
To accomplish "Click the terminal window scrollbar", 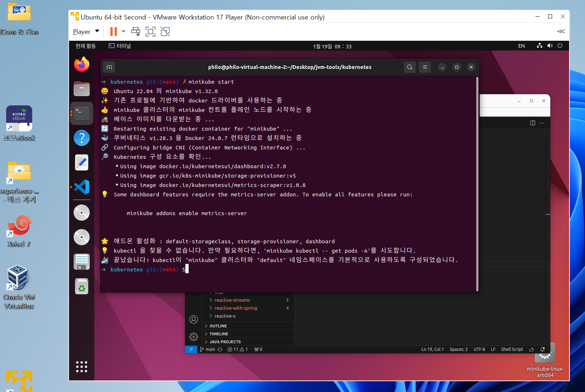I will pyautogui.click(x=477, y=184).
